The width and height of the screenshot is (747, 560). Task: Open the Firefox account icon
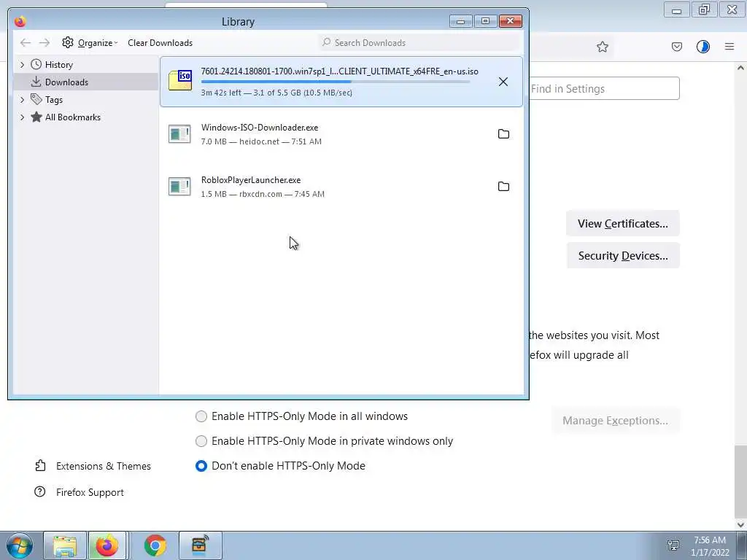(x=703, y=47)
